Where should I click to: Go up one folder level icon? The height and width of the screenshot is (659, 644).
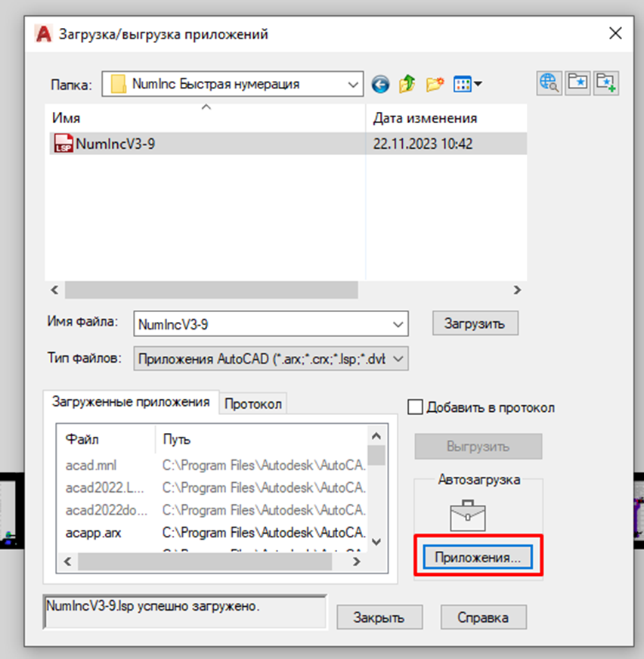[407, 85]
